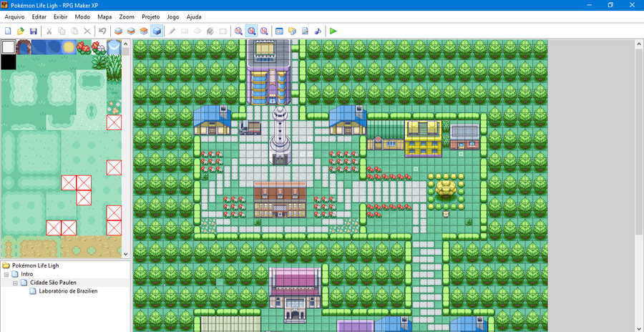
Task: Click tileset panel scroll down arrow
Action: click(126, 255)
